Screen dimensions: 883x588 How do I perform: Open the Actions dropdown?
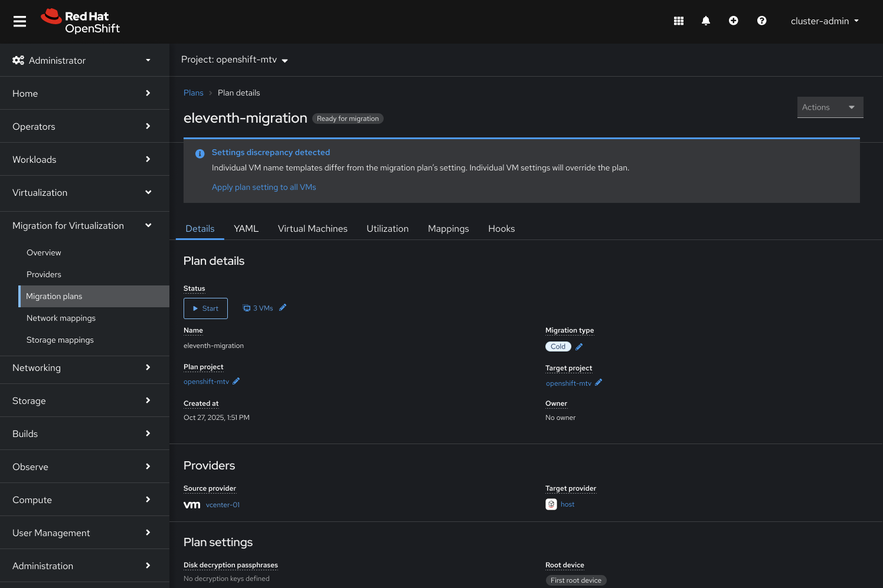coord(829,107)
